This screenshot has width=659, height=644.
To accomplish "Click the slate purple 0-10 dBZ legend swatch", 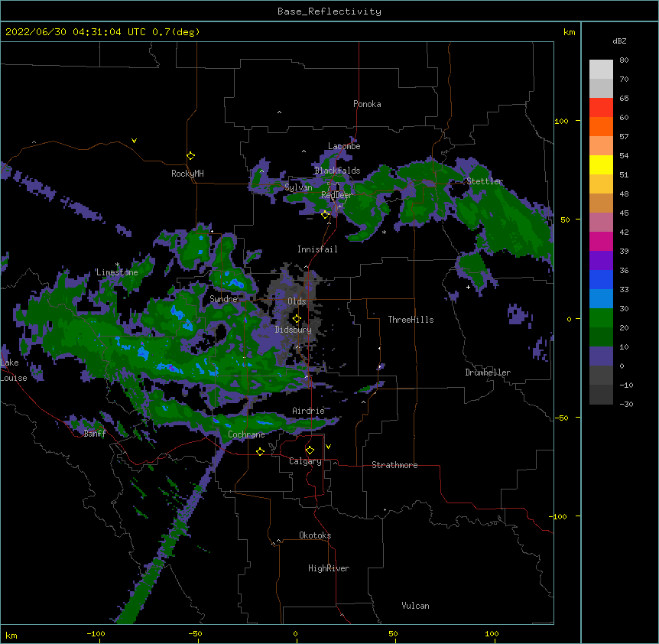I will click(601, 356).
